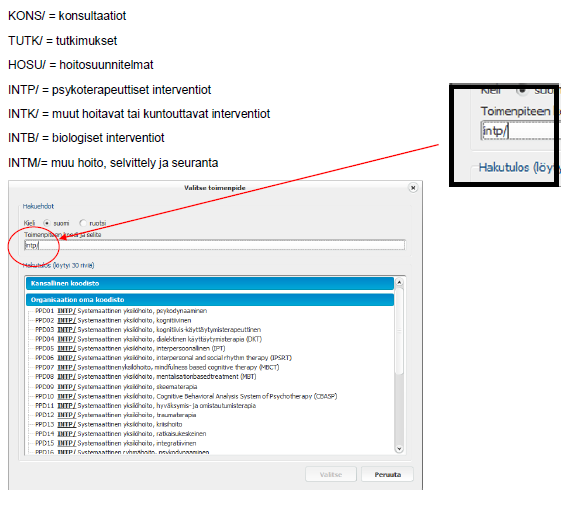Click the Toimenpiteen koodi ja selite field
568x515 pixels.
pos(214,245)
